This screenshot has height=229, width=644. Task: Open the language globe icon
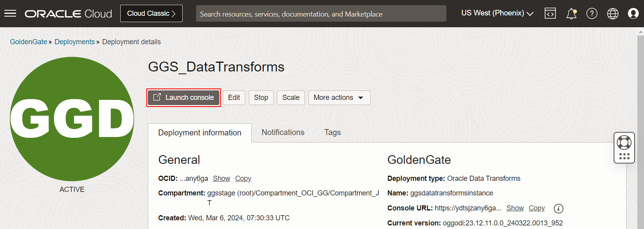(x=613, y=14)
